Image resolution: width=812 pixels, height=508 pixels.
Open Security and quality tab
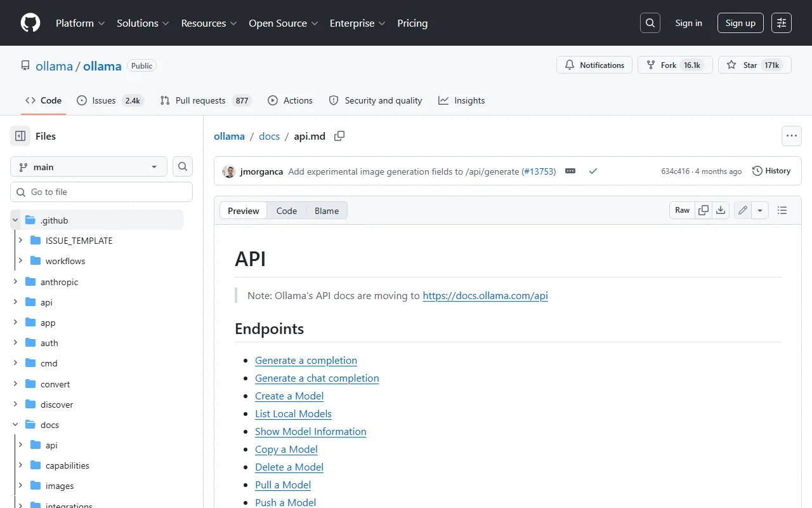tap(376, 100)
